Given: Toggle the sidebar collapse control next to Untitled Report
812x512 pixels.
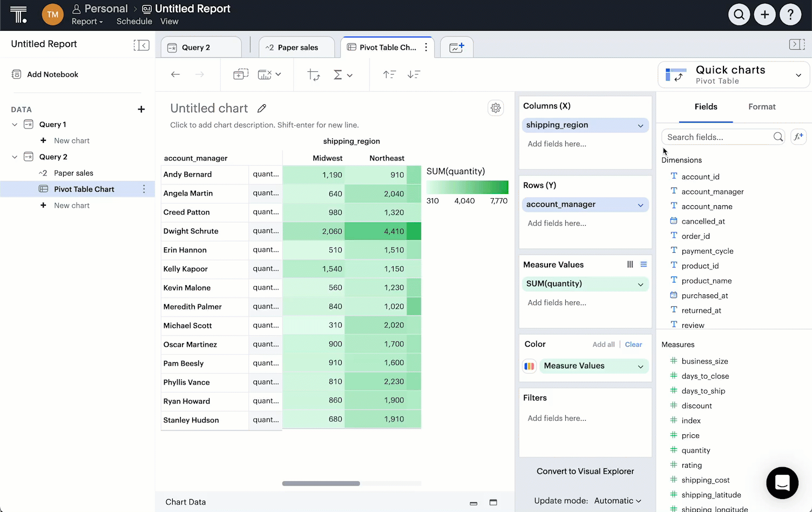Looking at the screenshot, I should (141, 45).
